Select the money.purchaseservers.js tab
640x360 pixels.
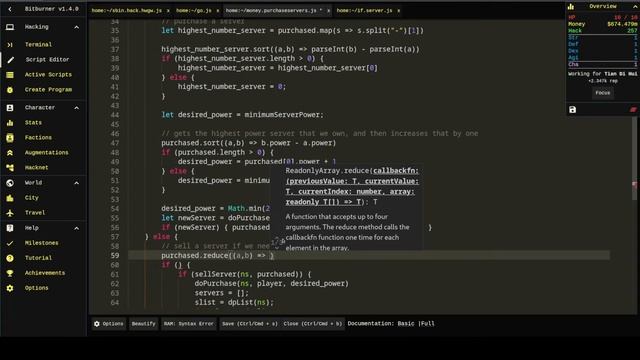coord(273,11)
